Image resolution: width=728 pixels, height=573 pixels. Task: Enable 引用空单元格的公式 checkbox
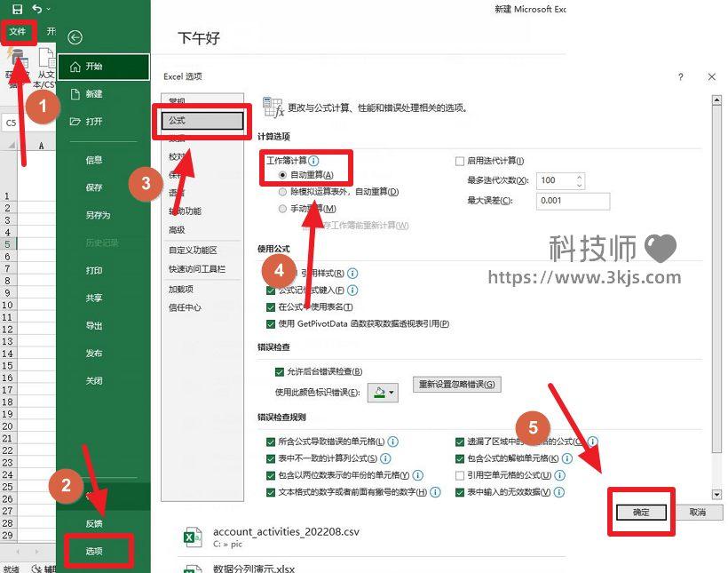click(x=460, y=475)
